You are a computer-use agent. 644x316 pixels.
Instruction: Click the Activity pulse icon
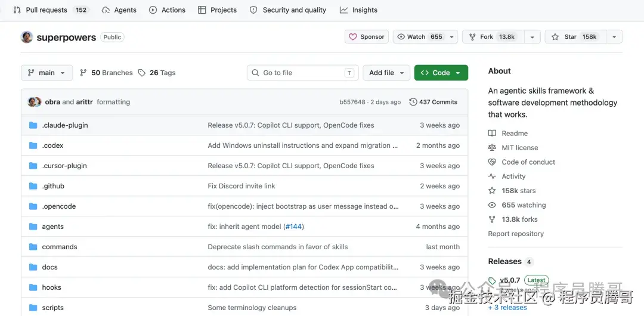(492, 176)
